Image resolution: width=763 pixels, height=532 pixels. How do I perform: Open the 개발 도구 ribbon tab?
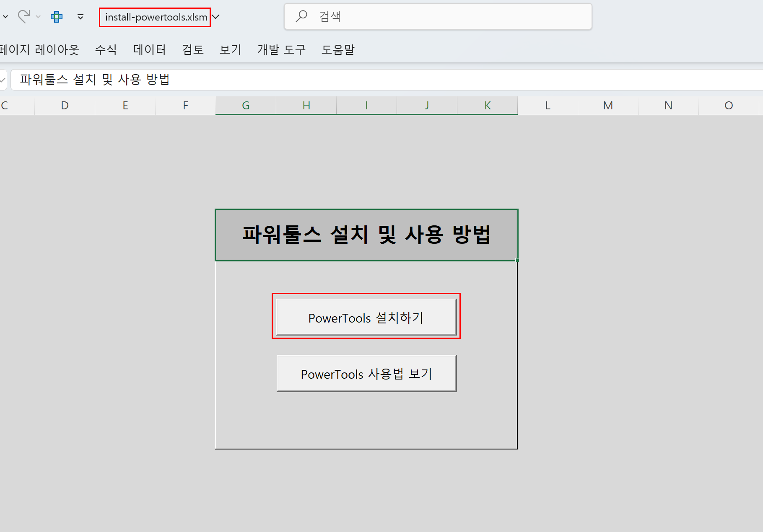(x=282, y=49)
